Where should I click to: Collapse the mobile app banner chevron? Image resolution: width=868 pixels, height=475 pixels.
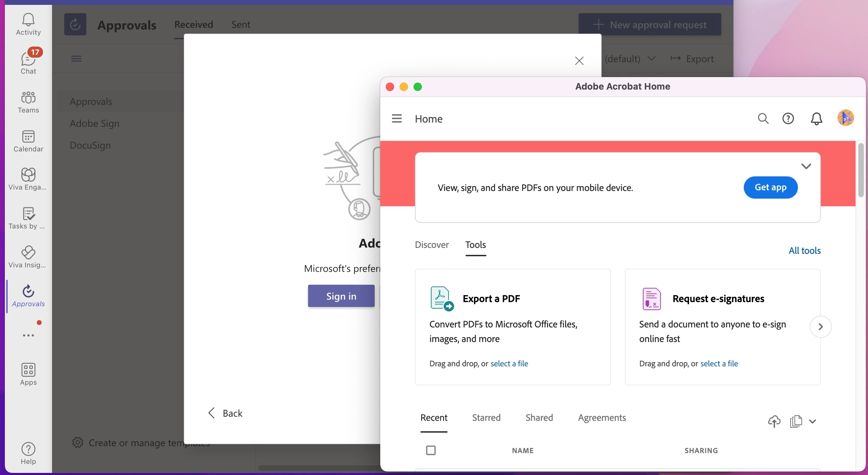point(806,166)
